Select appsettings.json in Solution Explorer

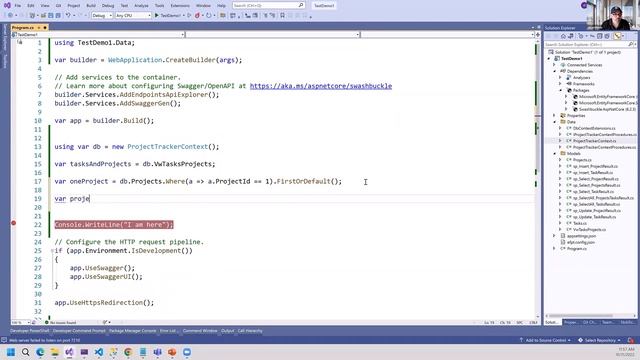tap(581, 236)
